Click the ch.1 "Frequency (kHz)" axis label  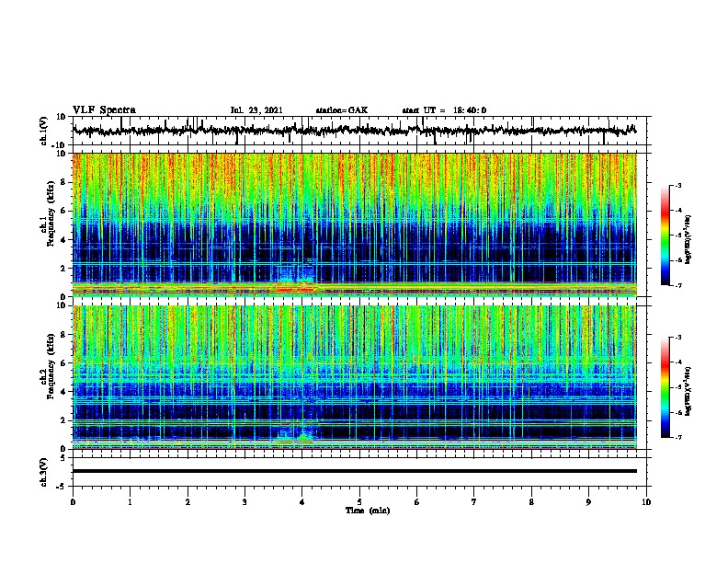click(51, 214)
